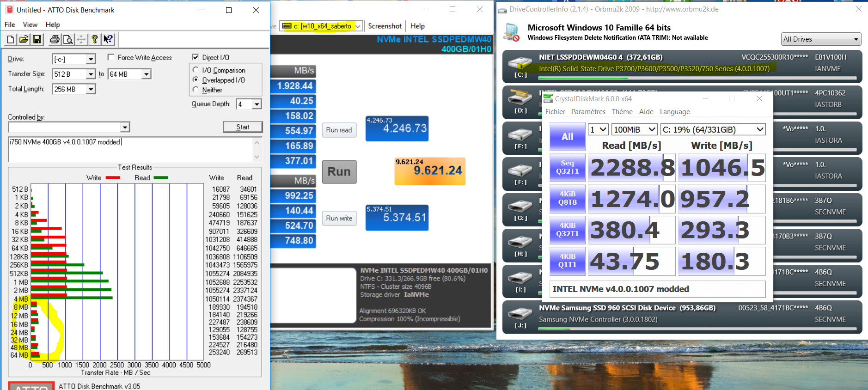Click the description box scroll down arrow
Viewport: 868px width, 390px height.
coord(257,157)
